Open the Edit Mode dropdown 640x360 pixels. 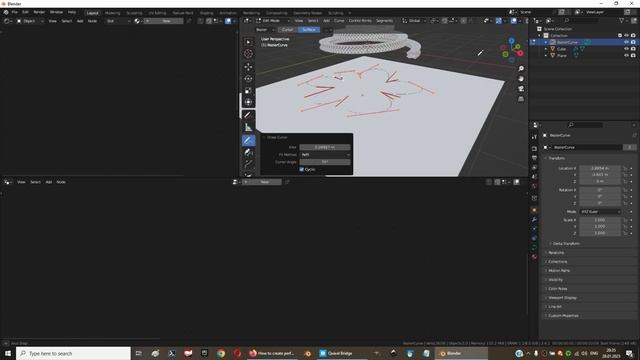pos(273,20)
